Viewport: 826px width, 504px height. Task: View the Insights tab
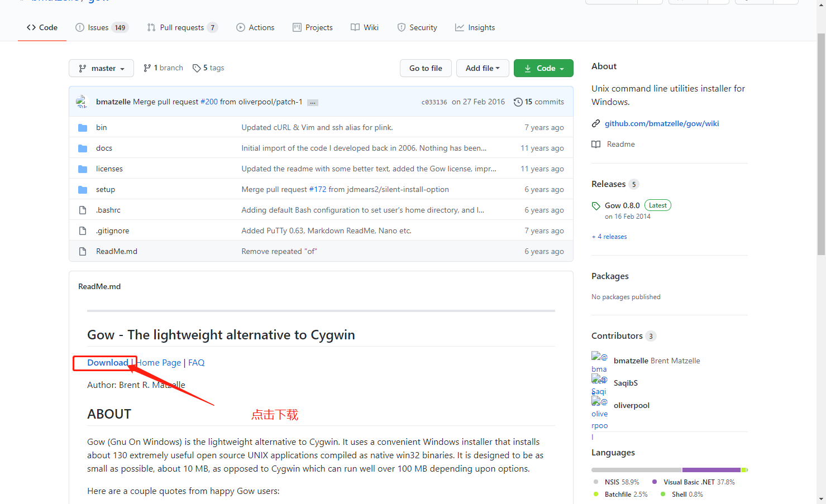[x=475, y=27]
